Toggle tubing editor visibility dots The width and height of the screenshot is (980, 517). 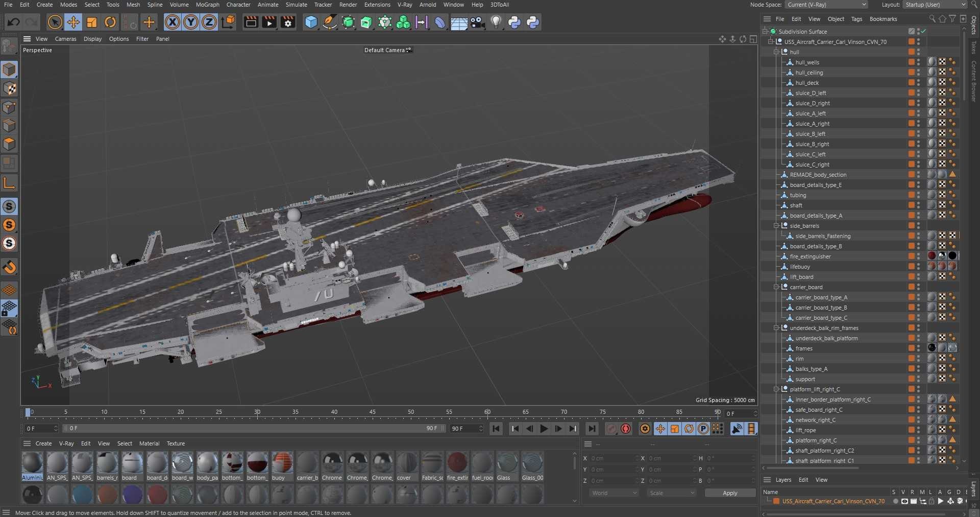pyautogui.click(x=918, y=195)
